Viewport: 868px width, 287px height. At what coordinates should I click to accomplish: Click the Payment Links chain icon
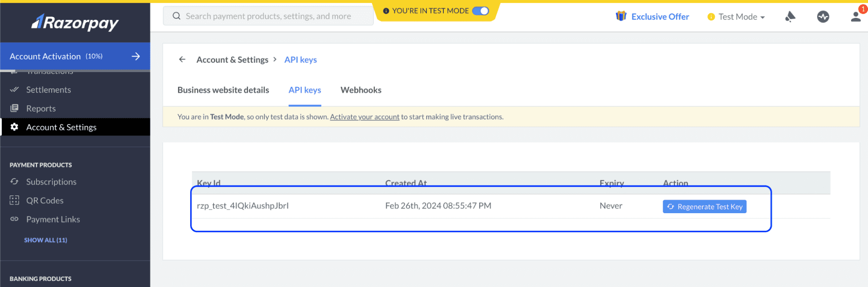pos(14,219)
